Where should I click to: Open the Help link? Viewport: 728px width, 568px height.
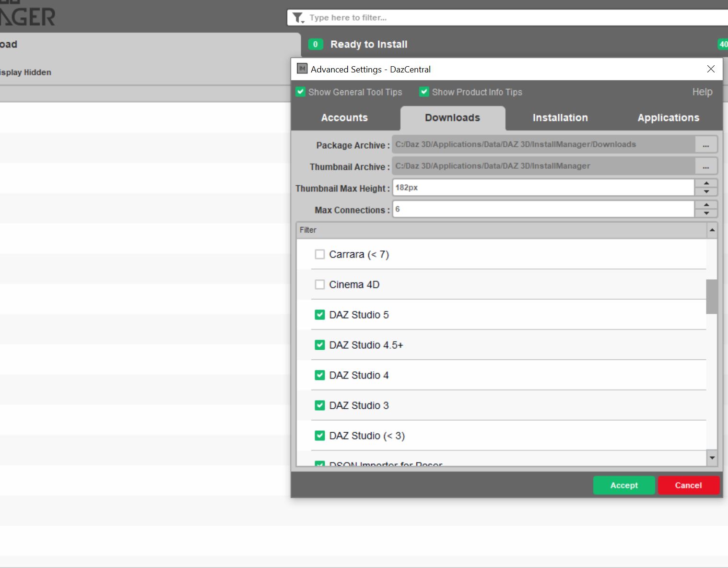pyautogui.click(x=702, y=92)
